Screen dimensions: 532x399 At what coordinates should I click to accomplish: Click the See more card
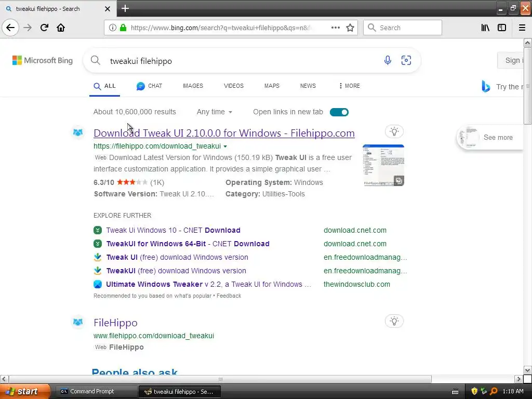tap(490, 137)
